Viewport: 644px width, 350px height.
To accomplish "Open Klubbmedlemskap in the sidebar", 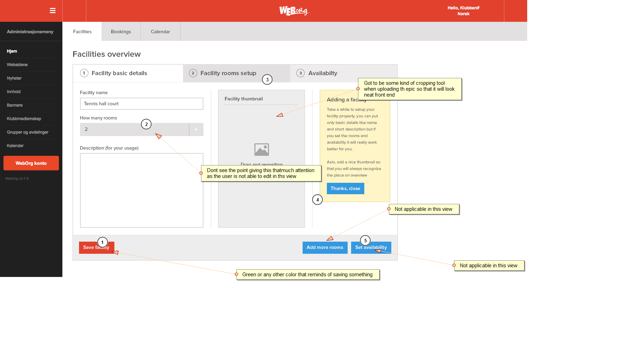I will 24,119.
